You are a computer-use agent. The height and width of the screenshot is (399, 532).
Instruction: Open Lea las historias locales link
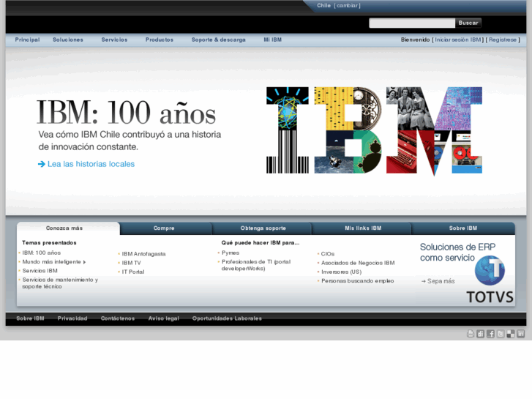pos(91,164)
